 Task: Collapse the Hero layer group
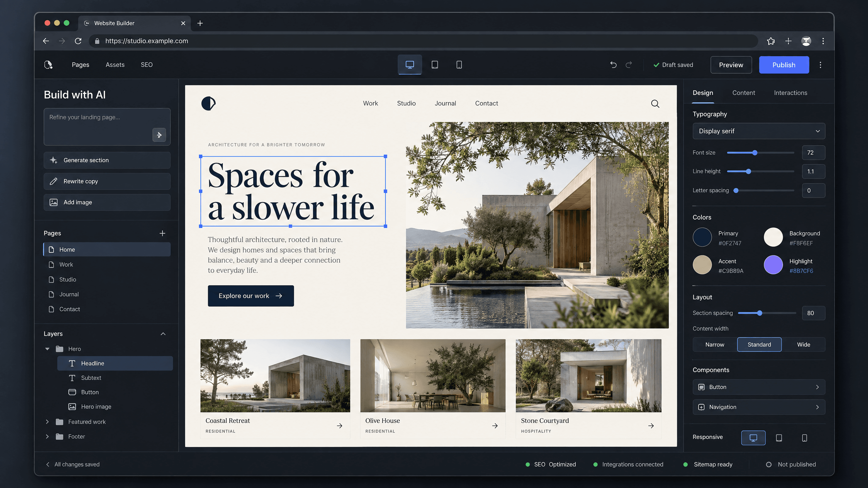point(47,349)
